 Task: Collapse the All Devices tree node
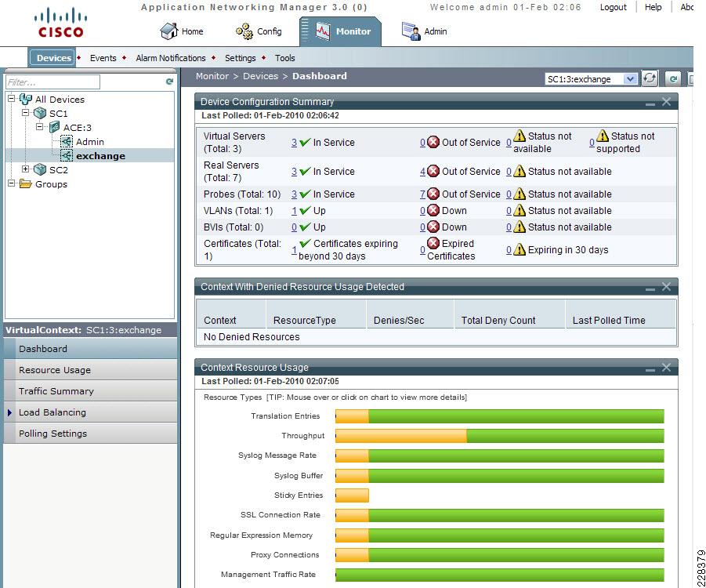pos(12,98)
